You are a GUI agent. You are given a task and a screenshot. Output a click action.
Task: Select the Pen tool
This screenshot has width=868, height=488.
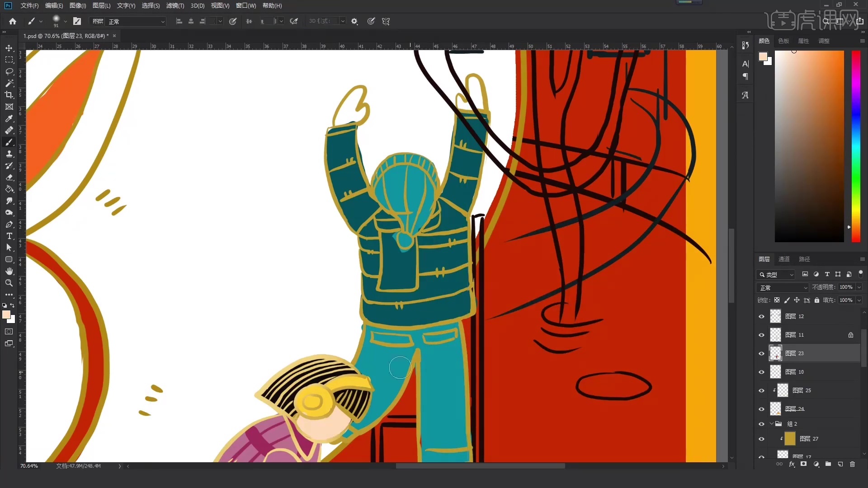pyautogui.click(x=9, y=224)
